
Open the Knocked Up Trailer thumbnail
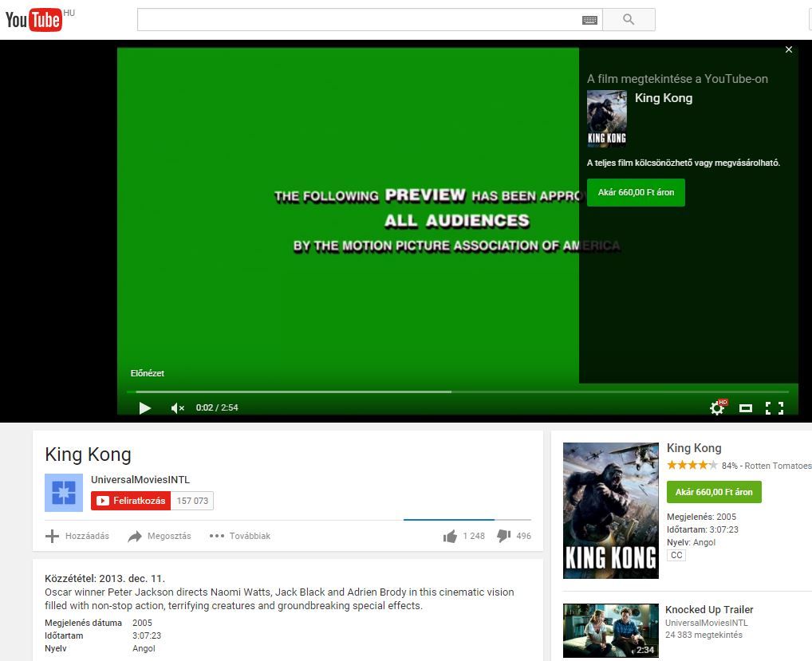pyautogui.click(x=611, y=631)
